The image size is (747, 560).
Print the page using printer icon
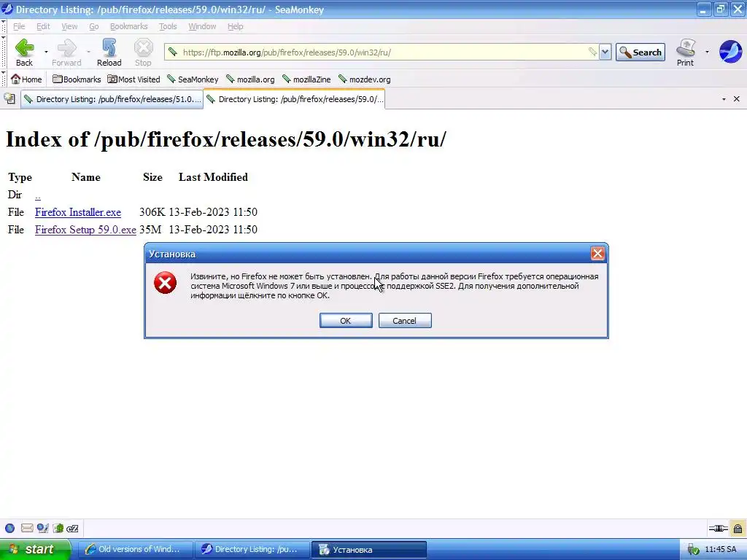(x=686, y=52)
